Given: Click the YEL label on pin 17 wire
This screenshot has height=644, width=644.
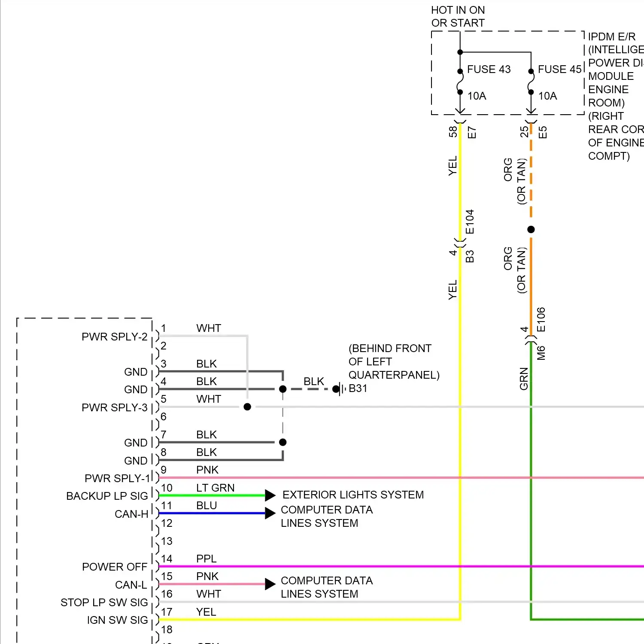Looking at the screenshot, I should click(x=206, y=612).
